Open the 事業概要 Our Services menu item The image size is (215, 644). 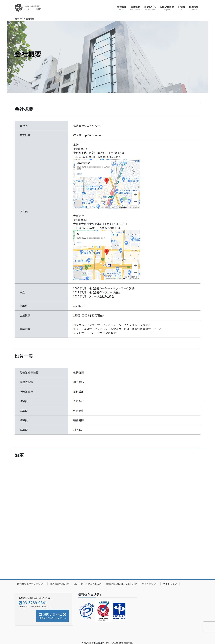pyautogui.click(x=135, y=8)
